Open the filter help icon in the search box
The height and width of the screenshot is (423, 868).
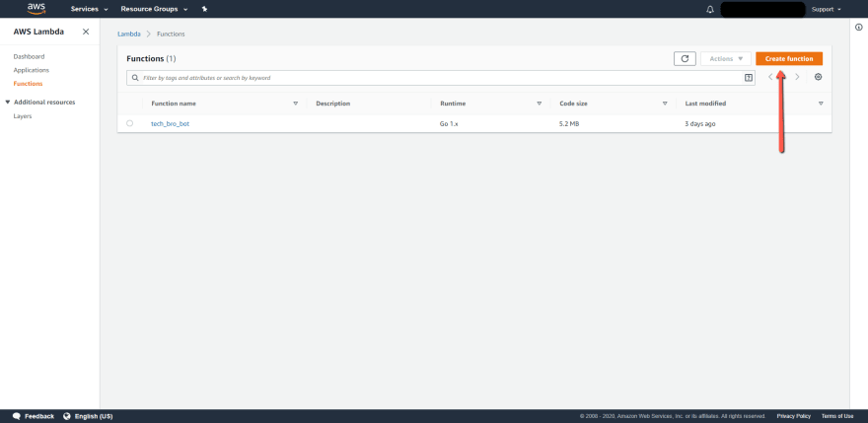tap(749, 78)
